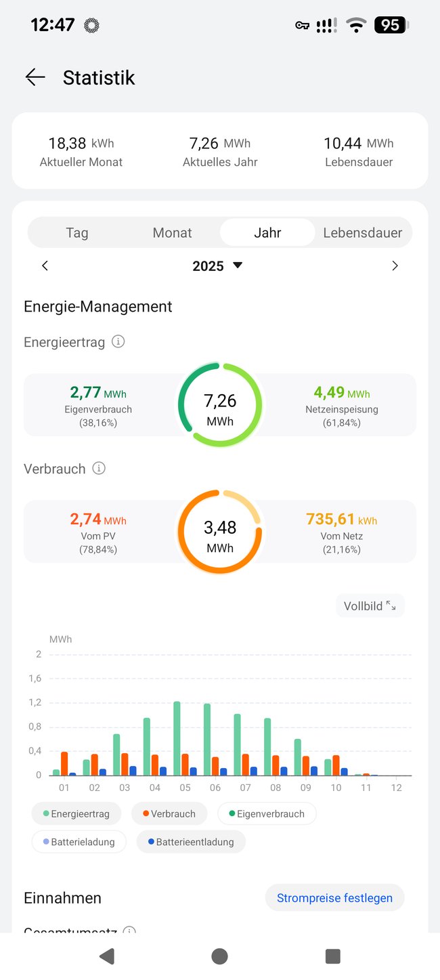Go to the previous year with the left chevron

click(45, 265)
